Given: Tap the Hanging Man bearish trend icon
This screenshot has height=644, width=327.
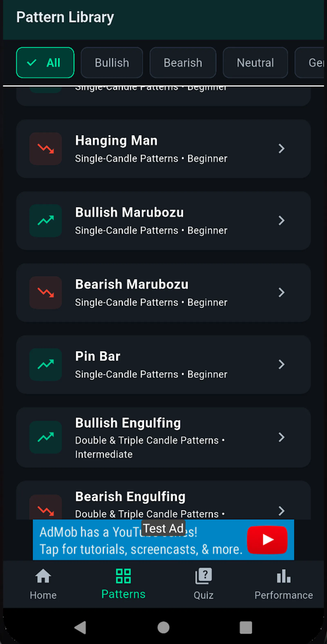Looking at the screenshot, I should [46, 149].
